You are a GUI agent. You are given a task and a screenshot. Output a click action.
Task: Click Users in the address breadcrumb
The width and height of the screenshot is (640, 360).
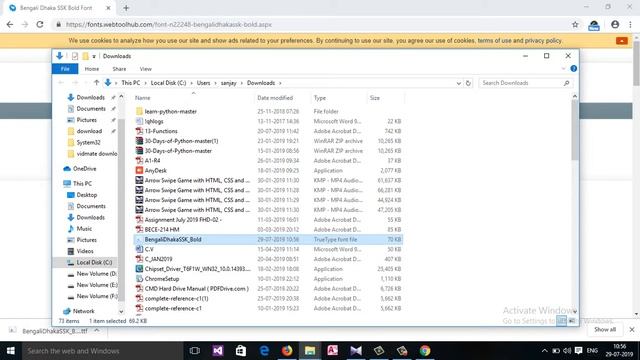203,83
